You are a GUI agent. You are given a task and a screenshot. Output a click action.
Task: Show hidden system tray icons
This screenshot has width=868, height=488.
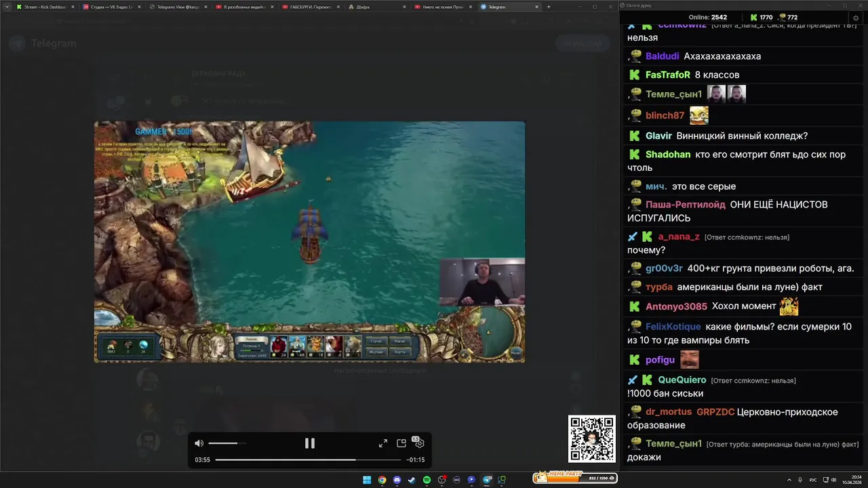[789, 480]
